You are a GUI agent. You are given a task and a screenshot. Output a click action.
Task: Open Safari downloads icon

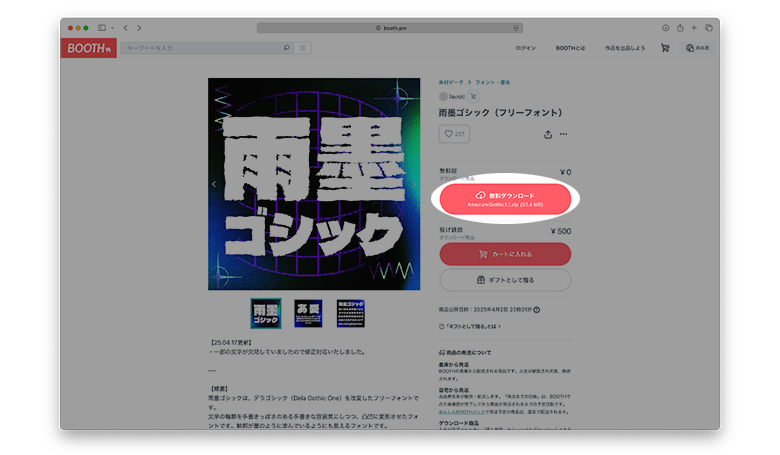(666, 28)
